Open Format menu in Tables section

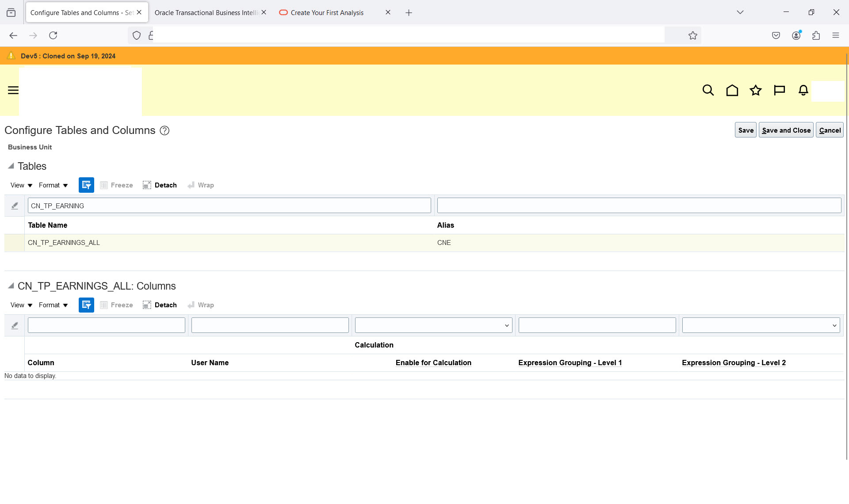pos(53,185)
